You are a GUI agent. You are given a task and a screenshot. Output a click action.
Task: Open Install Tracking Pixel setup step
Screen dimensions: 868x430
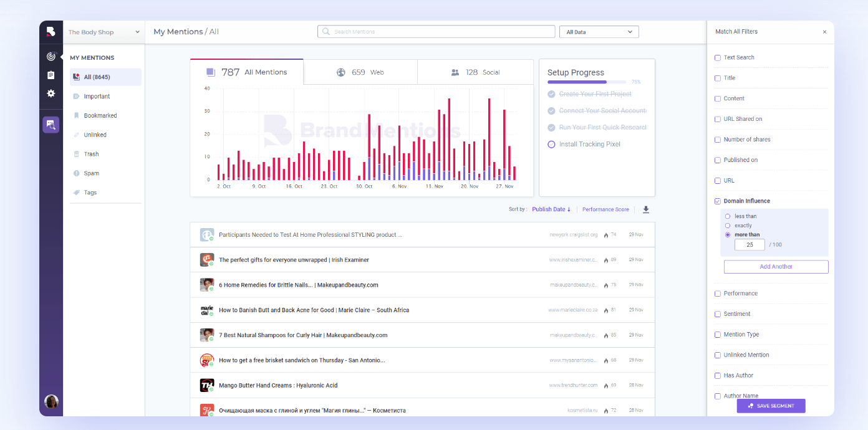pyautogui.click(x=590, y=145)
